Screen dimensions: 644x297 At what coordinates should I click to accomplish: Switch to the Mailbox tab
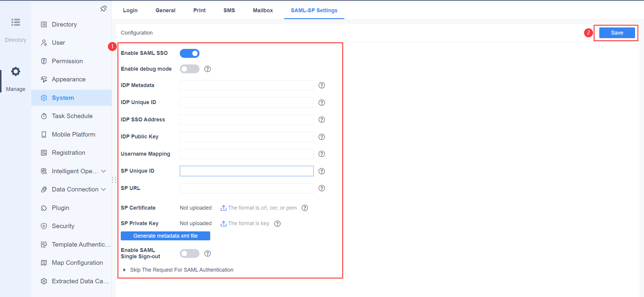pos(263,10)
